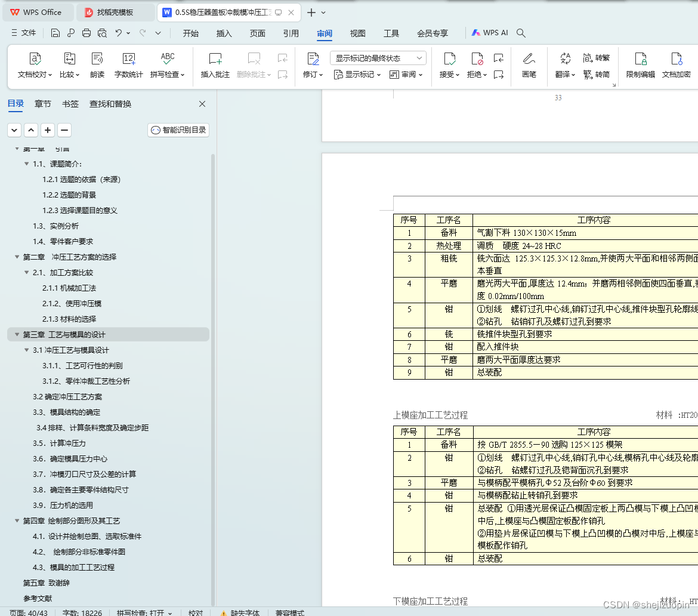Click the Undo arrow icon

118,33
